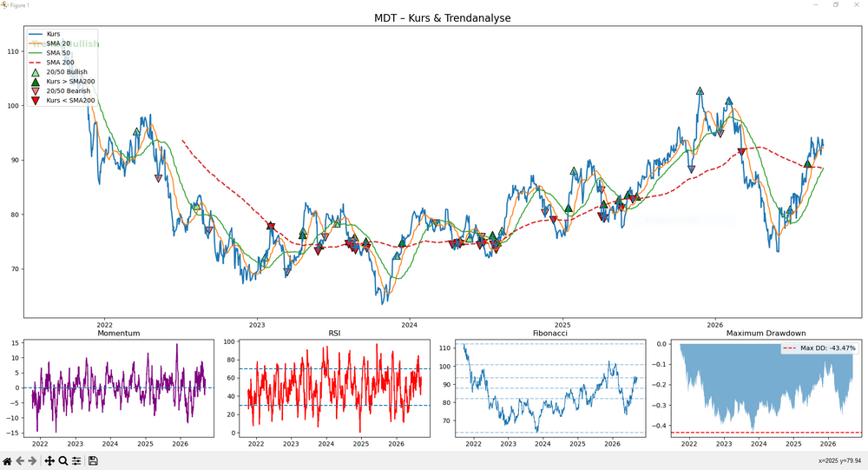This screenshot has width=868, height=470.
Task: Click the 70 tick label on main y-axis
Action: (15, 268)
